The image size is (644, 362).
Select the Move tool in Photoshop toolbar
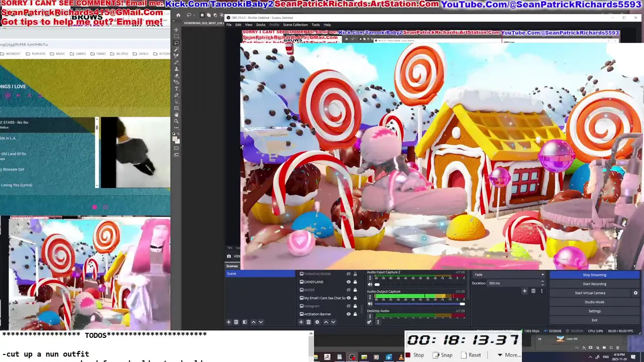coord(176,30)
